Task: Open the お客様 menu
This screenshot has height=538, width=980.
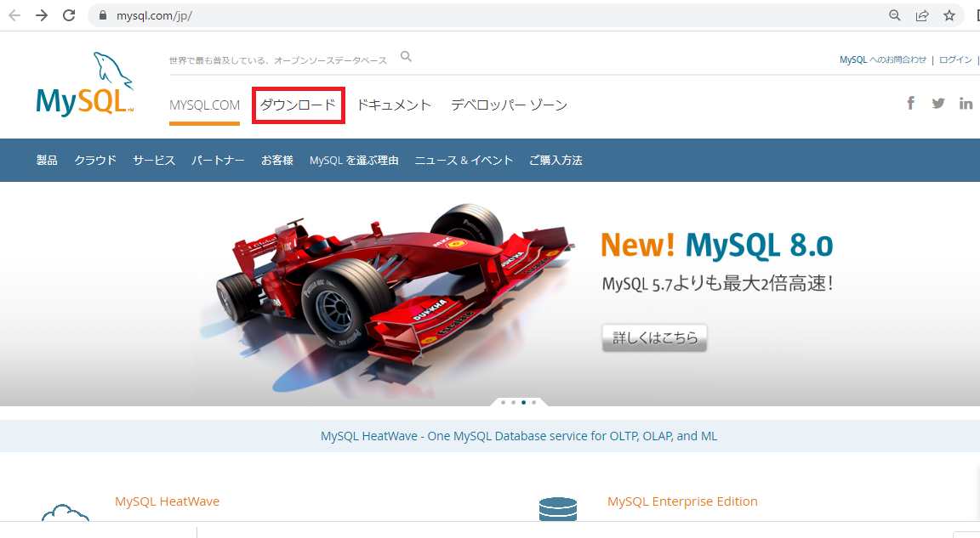Action: pyautogui.click(x=277, y=161)
